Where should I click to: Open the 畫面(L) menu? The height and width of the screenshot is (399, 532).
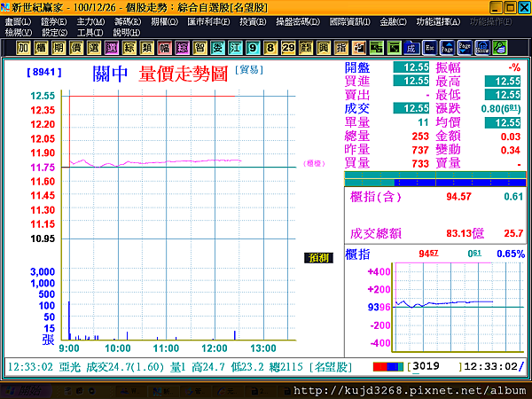pos(18,22)
